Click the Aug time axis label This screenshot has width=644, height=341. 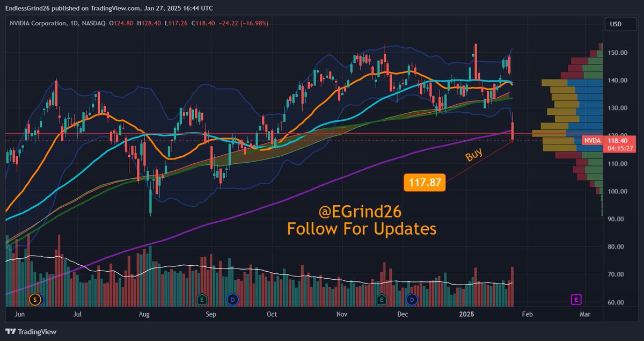click(x=144, y=314)
